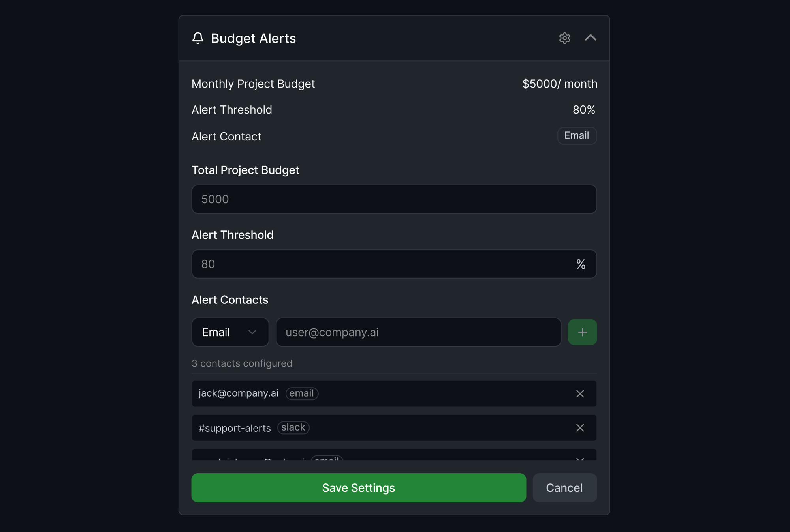Image resolution: width=790 pixels, height=532 pixels.
Task: Click the user@company.ai contact input
Action: pyautogui.click(x=418, y=332)
